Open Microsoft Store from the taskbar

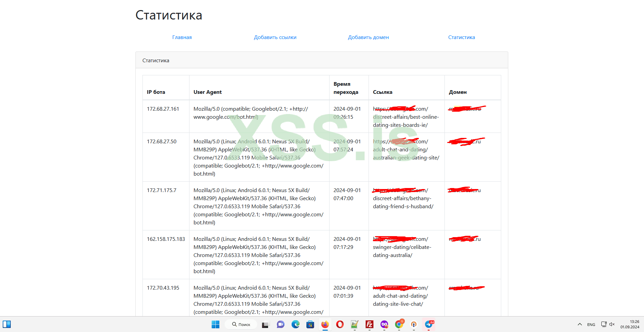(x=310, y=324)
